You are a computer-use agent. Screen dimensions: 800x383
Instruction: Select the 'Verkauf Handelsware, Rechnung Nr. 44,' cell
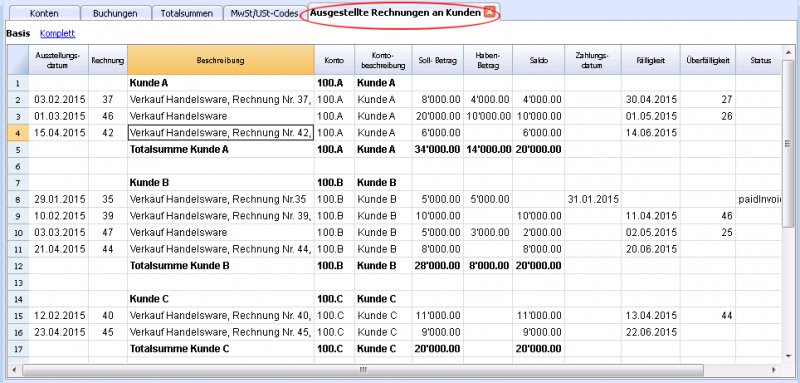(220, 249)
